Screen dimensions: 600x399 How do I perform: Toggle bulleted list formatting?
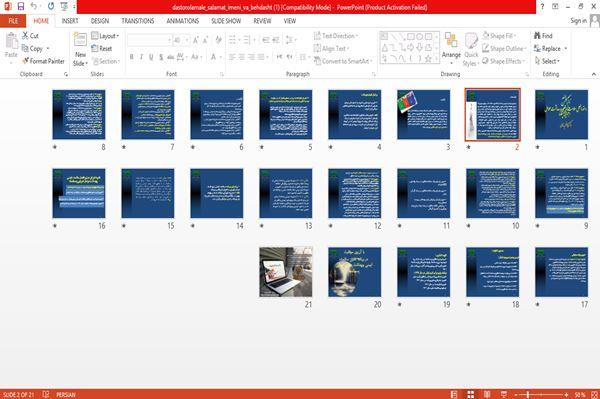233,40
